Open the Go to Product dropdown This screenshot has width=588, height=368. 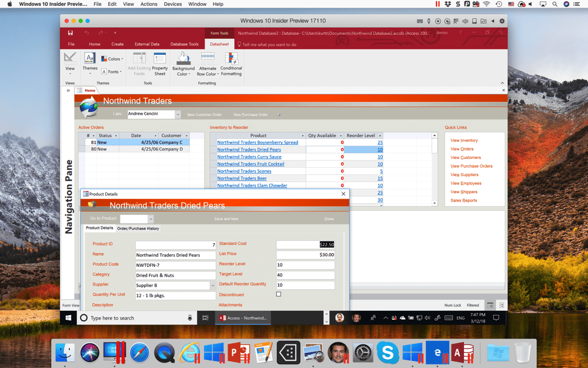(x=151, y=218)
